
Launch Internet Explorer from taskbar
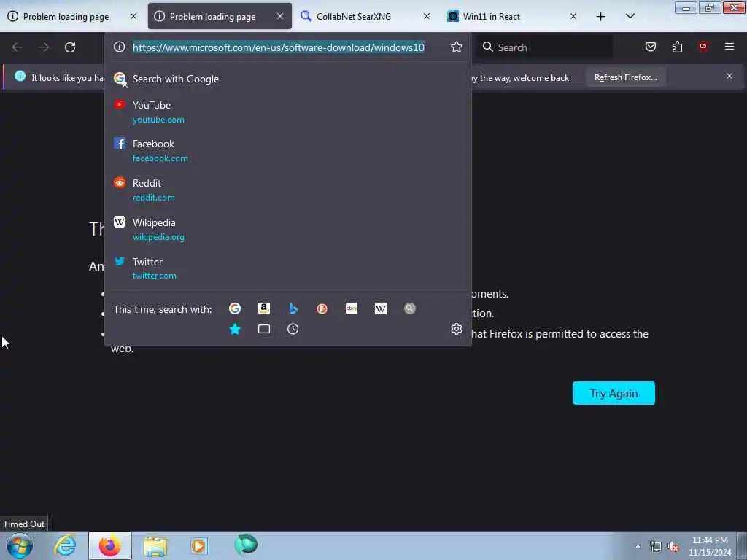pyautogui.click(x=65, y=545)
